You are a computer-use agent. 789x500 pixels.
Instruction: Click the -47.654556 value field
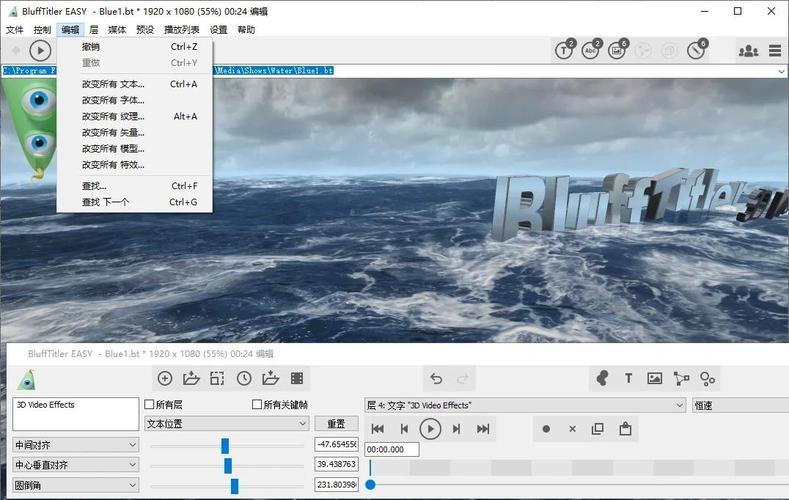pyautogui.click(x=337, y=444)
